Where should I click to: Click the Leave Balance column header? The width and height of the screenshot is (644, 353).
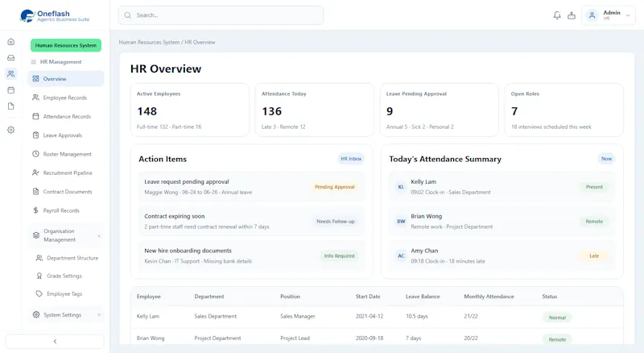(423, 297)
